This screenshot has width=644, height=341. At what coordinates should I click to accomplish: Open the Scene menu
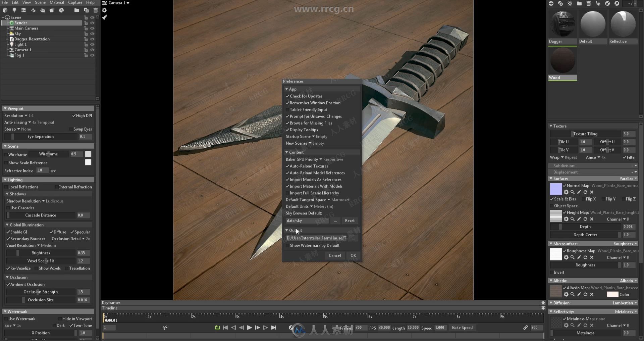[x=40, y=2]
